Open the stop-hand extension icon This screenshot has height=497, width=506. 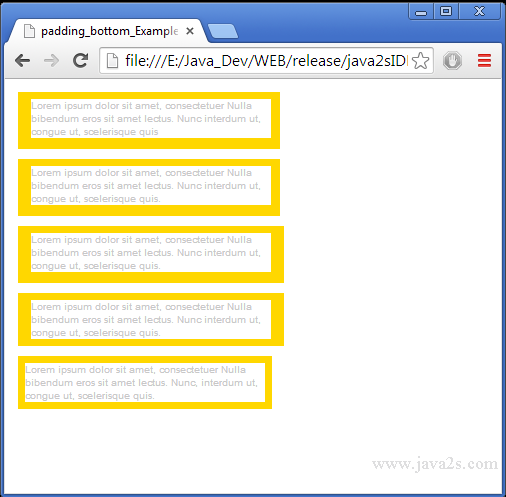(x=452, y=61)
